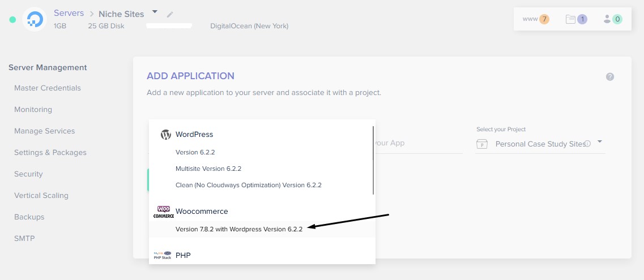Viewport: 644px width, 280px height.
Task: Click the Niche Sites server name
Action: [121, 14]
